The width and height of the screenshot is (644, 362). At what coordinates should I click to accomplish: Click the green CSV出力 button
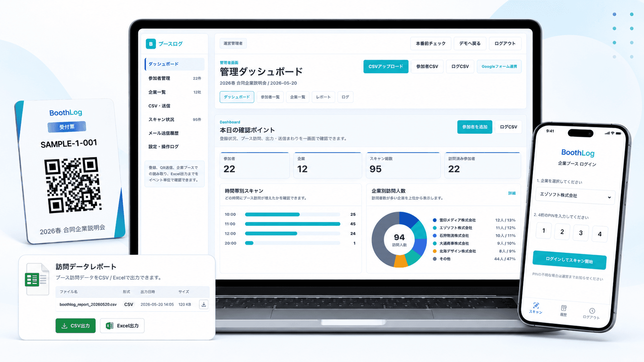point(75,326)
